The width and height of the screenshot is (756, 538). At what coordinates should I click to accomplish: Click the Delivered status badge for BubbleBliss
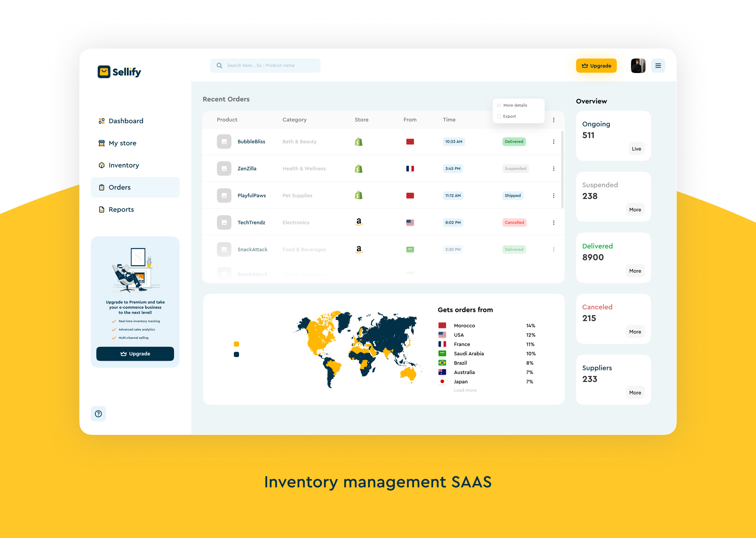(514, 141)
